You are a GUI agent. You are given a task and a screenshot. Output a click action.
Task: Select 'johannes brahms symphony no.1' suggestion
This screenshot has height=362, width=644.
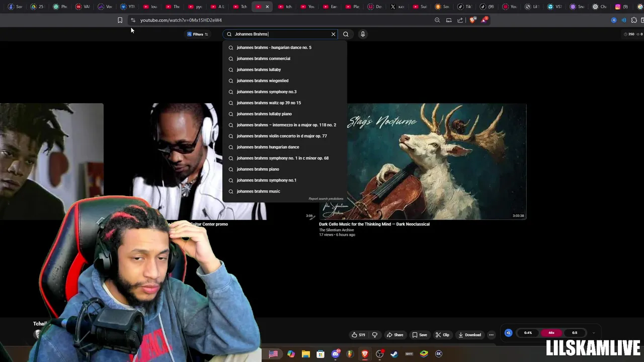[284, 180]
